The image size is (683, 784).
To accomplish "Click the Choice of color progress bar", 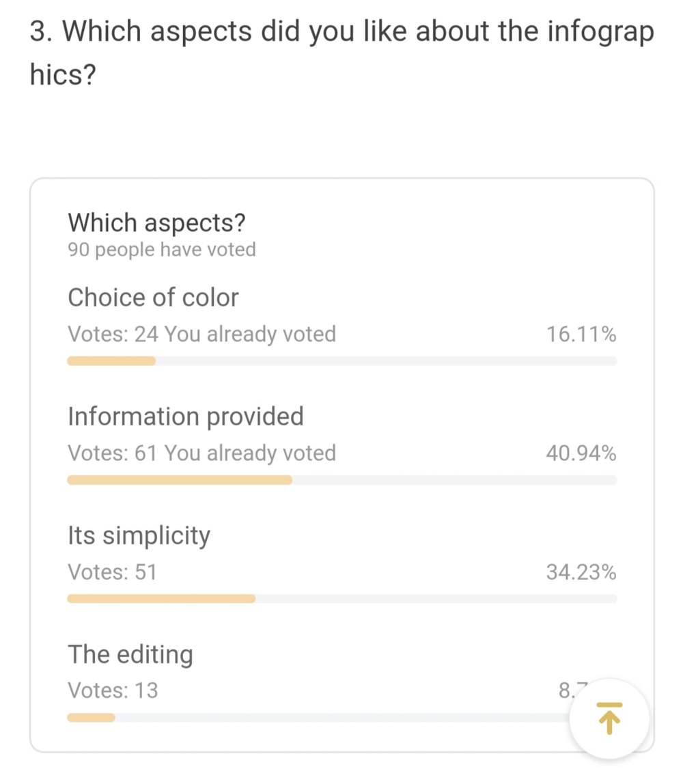I will tap(341, 361).
